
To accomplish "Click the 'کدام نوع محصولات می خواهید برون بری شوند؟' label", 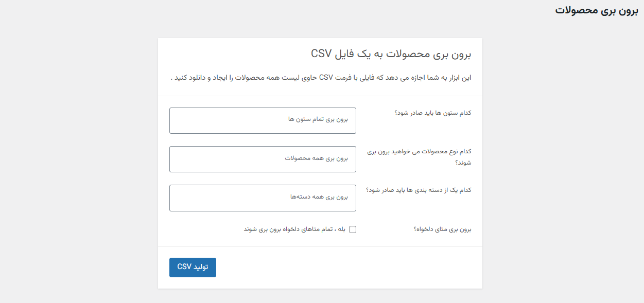I will [420, 157].
